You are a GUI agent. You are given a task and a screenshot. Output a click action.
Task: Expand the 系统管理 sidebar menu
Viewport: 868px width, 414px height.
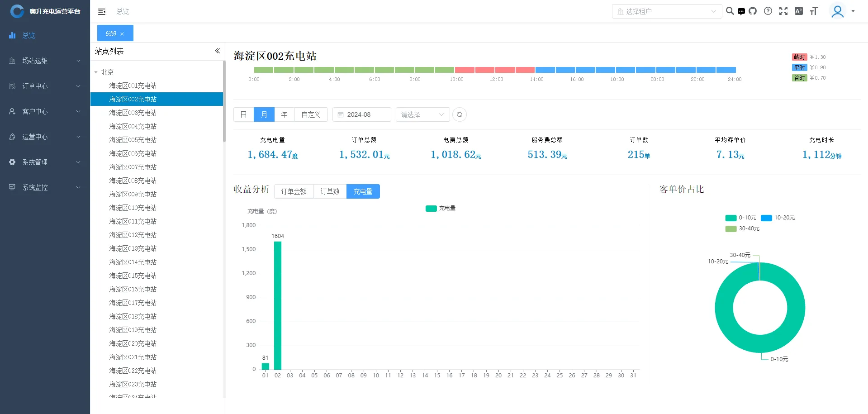45,162
